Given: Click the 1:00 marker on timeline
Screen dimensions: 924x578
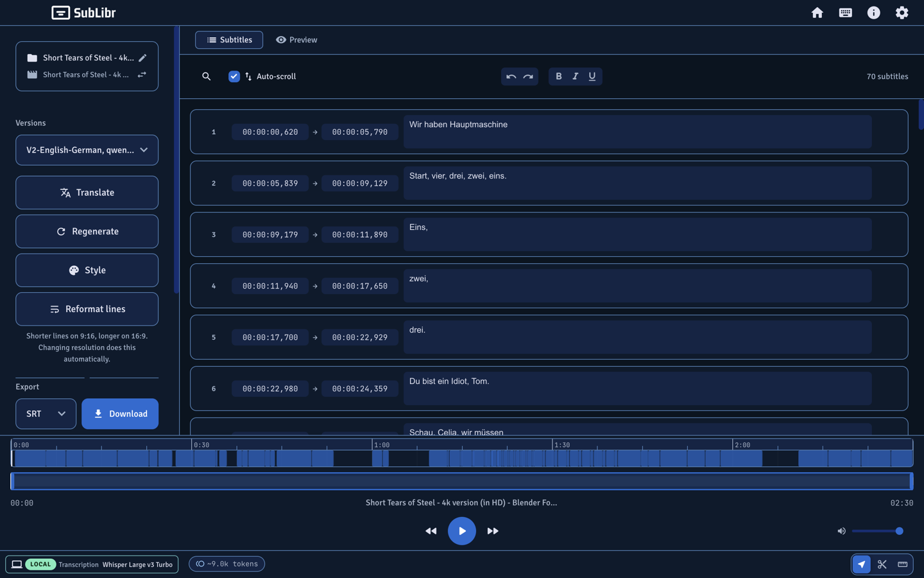Looking at the screenshot, I should (x=382, y=444).
